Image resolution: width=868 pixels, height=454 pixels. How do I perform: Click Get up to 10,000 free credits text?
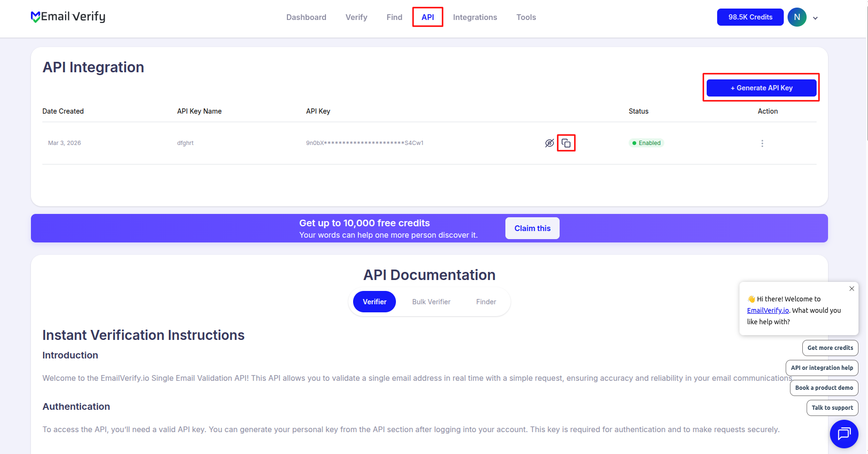pos(364,223)
